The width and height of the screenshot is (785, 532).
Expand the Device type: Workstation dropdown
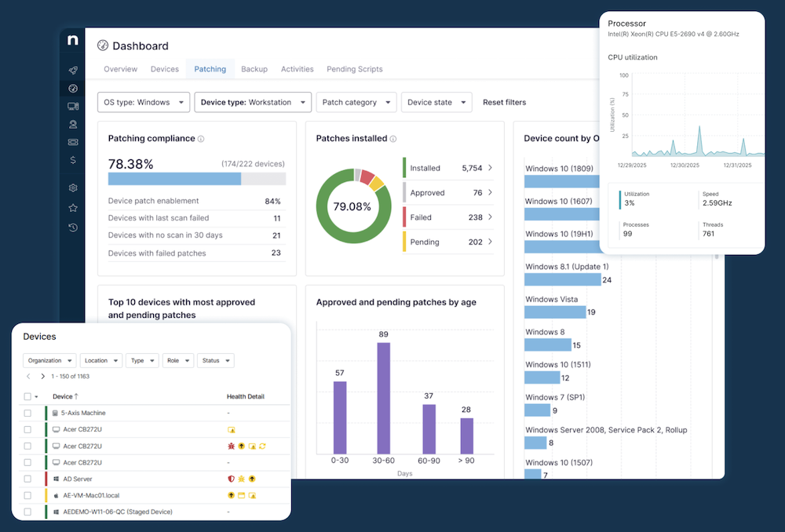click(x=253, y=102)
